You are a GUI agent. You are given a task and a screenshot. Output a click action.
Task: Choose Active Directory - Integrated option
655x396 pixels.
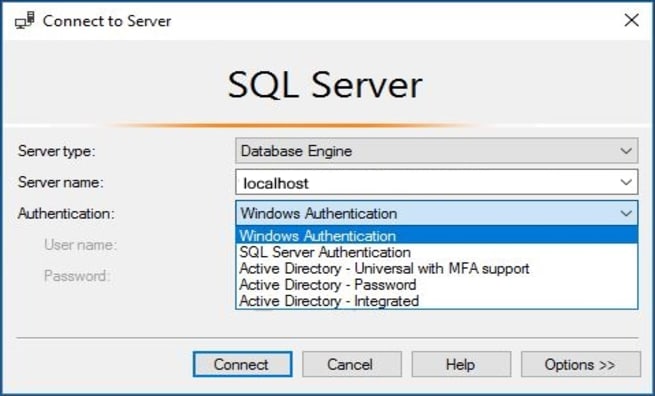pos(437,301)
